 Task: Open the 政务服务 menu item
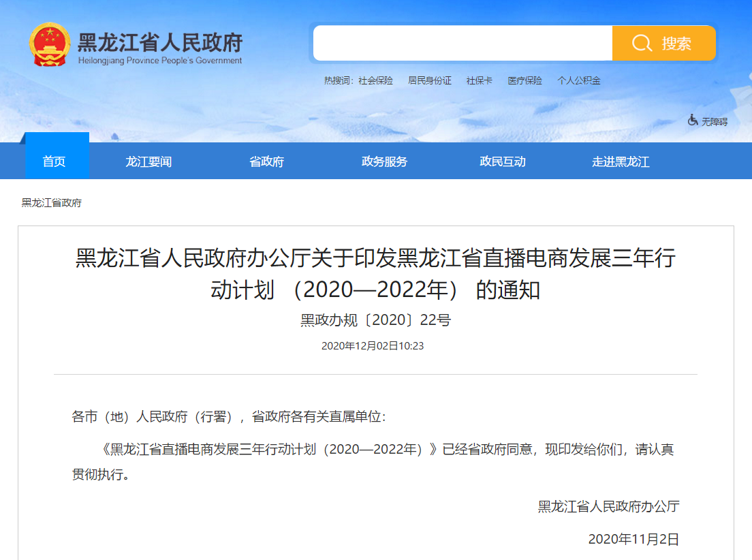[x=384, y=161]
